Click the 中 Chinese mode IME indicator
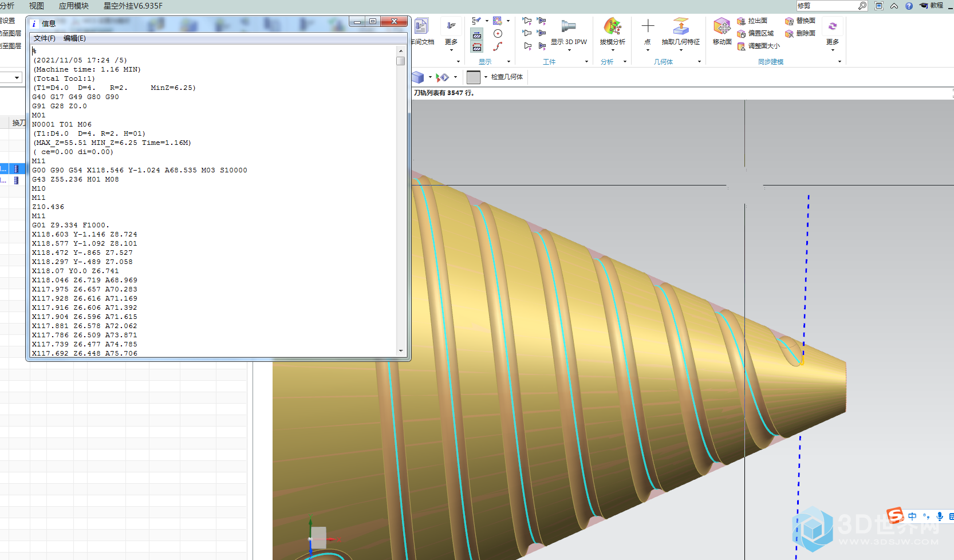 click(912, 516)
